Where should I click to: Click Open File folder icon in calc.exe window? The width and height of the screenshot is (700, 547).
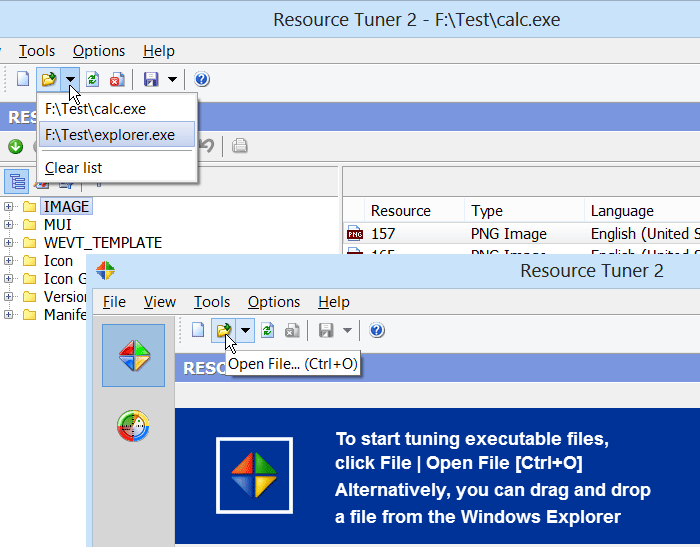(49, 79)
